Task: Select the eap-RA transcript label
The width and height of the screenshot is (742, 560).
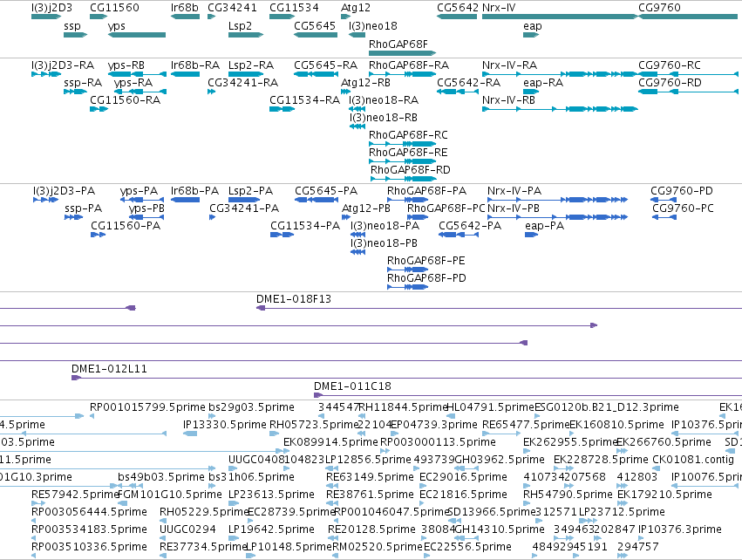Action: (x=543, y=83)
